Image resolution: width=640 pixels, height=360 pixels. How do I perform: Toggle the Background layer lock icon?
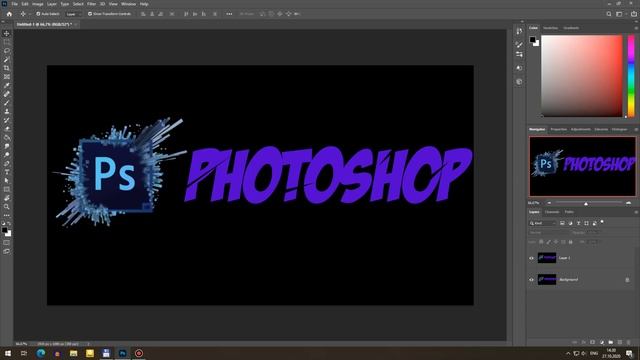tap(627, 280)
